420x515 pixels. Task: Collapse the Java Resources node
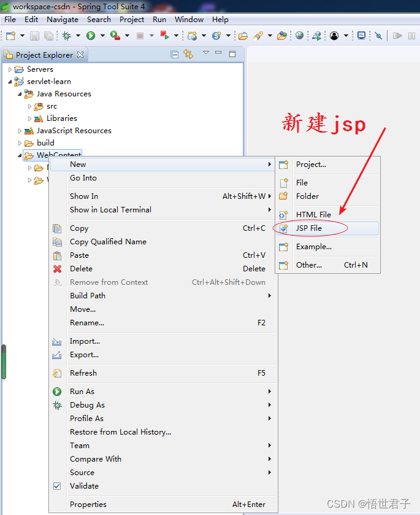click(20, 95)
